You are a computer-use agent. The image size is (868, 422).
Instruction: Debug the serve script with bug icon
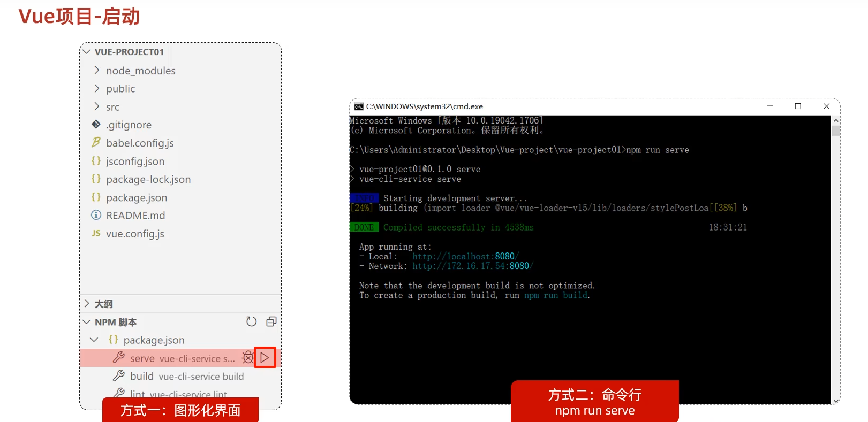[247, 357]
